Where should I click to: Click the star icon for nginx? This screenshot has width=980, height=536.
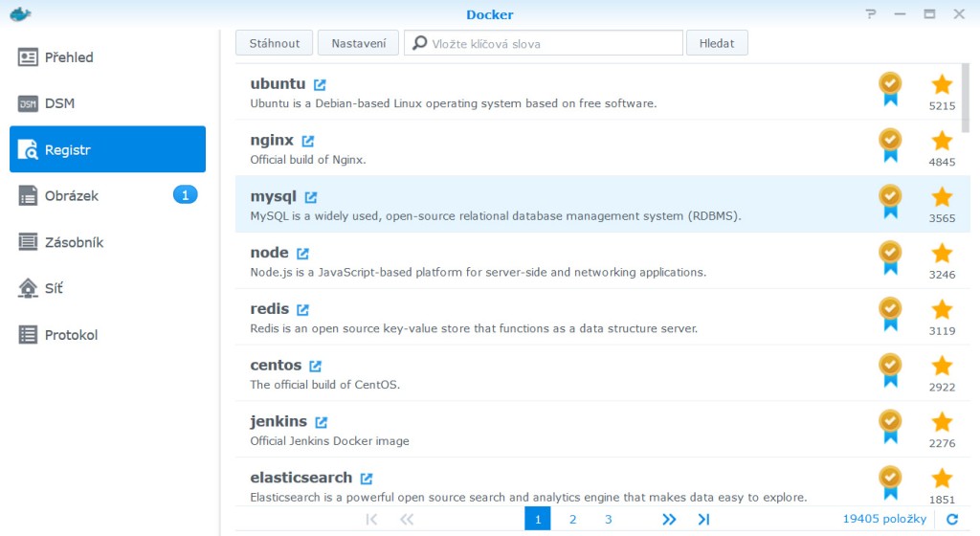coord(942,141)
